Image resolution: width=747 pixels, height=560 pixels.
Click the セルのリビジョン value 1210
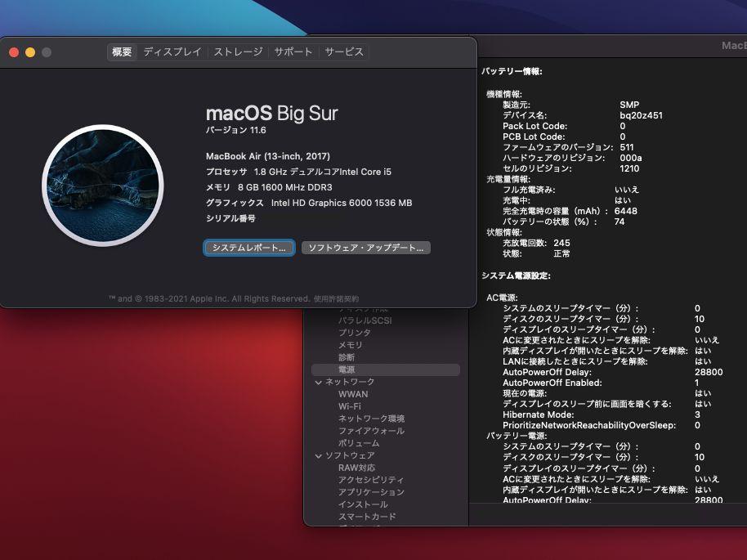pos(629,168)
